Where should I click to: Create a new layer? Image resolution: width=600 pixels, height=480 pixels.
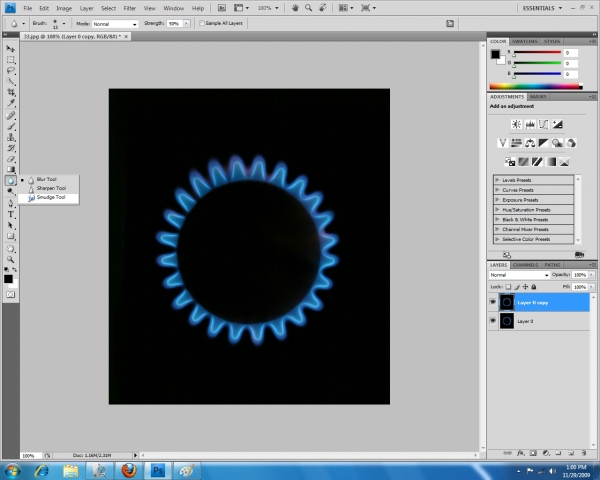point(571,453)
